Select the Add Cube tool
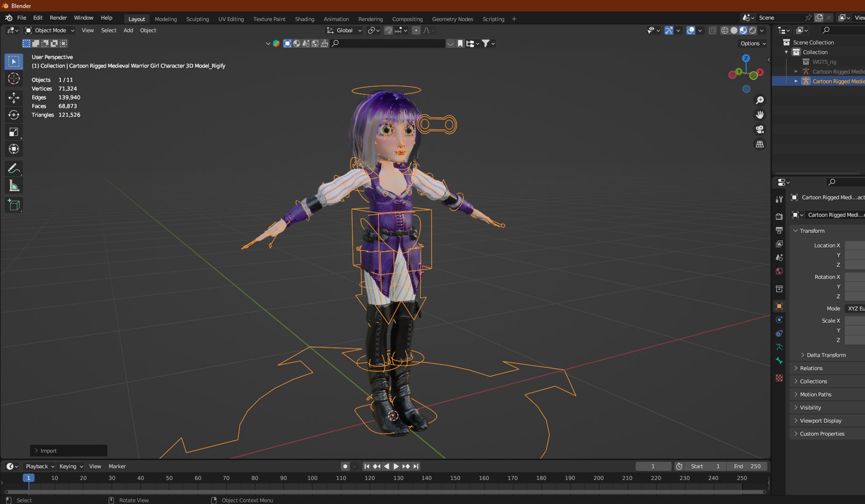The image size is (865, 504). (14, 205)
